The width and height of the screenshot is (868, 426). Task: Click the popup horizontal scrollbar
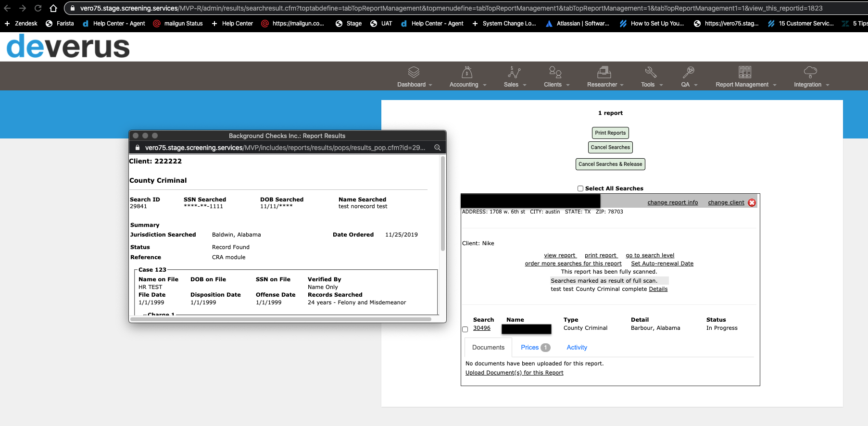click(x=280, y=318)
